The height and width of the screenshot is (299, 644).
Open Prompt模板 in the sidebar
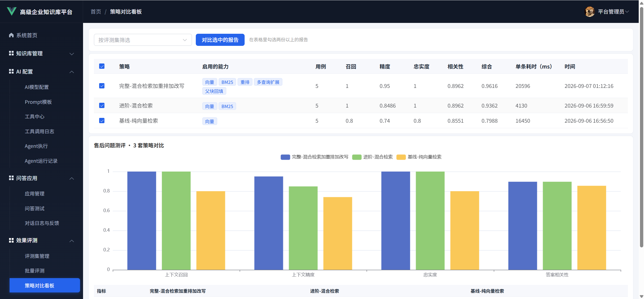45,102
